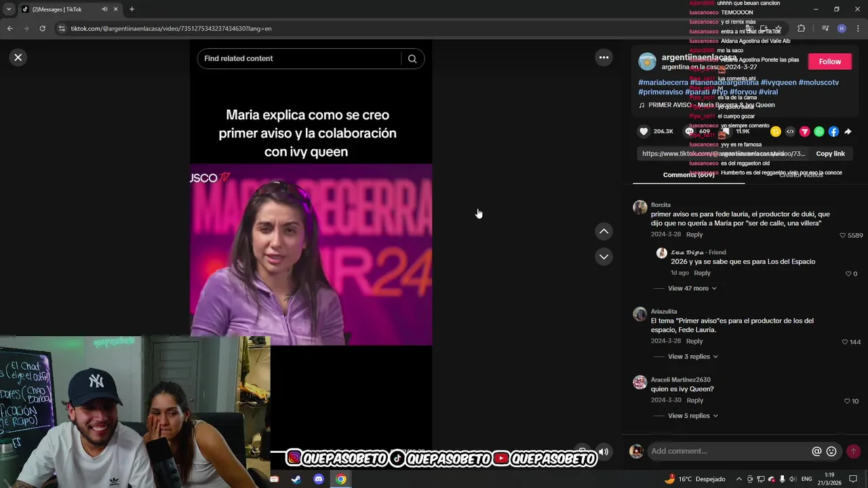868x488 pixels.
Task: Open Chrome from the taskbar
Action: pyautogui.click(x=341, y=479)
